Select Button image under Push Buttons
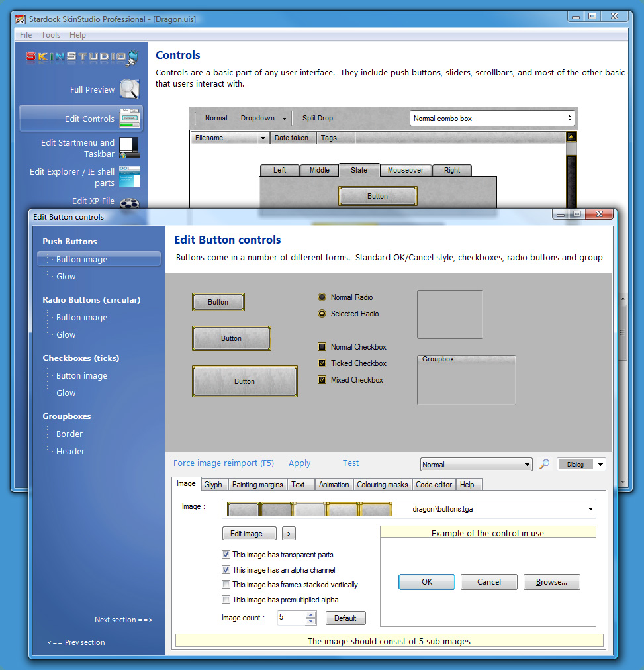The image size is (644, 670). point(99,260)
